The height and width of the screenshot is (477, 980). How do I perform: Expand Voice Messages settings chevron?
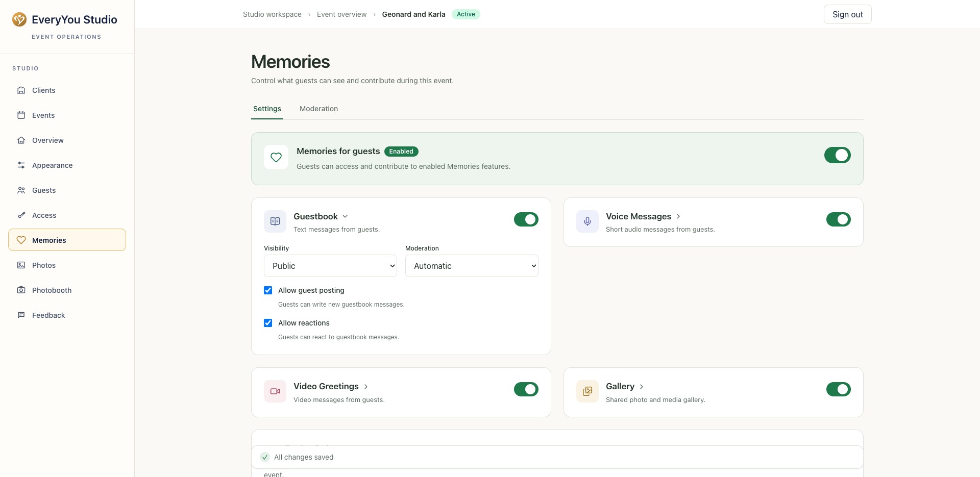(678, 216)
